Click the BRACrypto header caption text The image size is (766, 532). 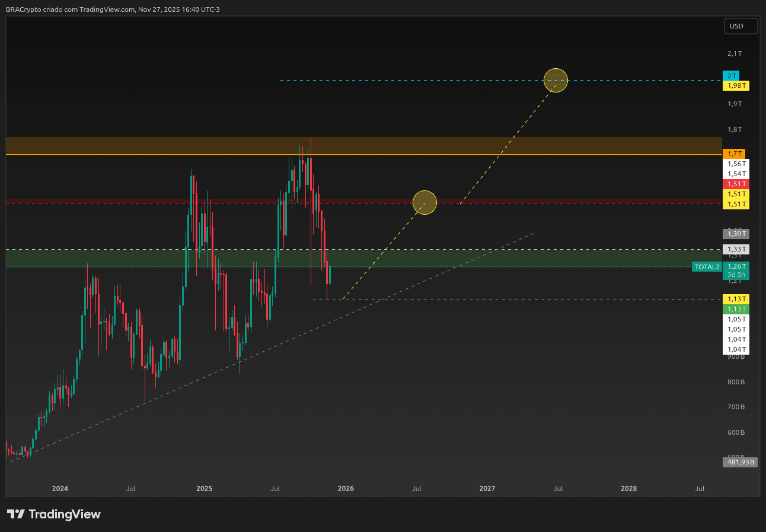pyautogui.click(x=113, y=9)
